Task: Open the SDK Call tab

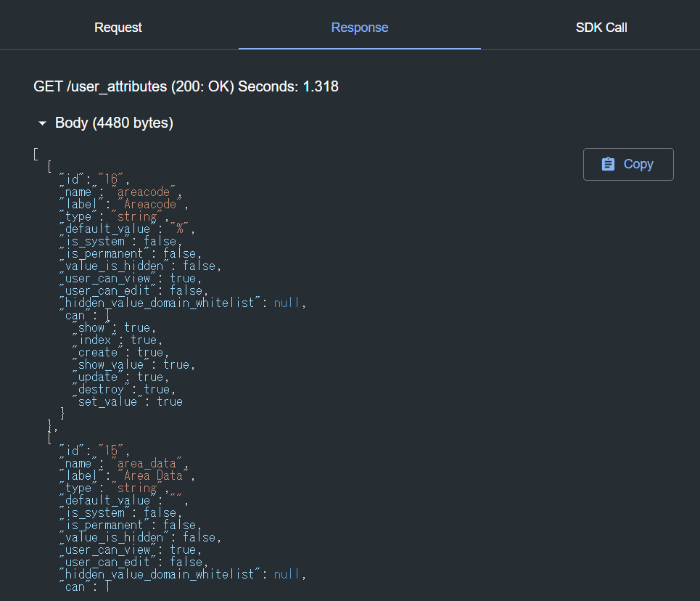Action: click(601, 28)
